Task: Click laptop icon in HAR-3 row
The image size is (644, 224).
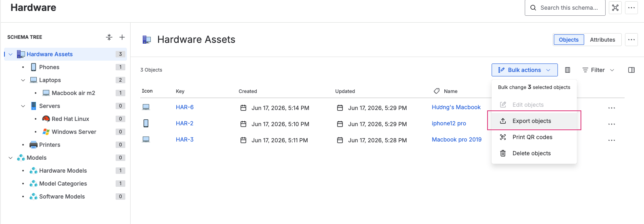Action: tap(146, 139)
